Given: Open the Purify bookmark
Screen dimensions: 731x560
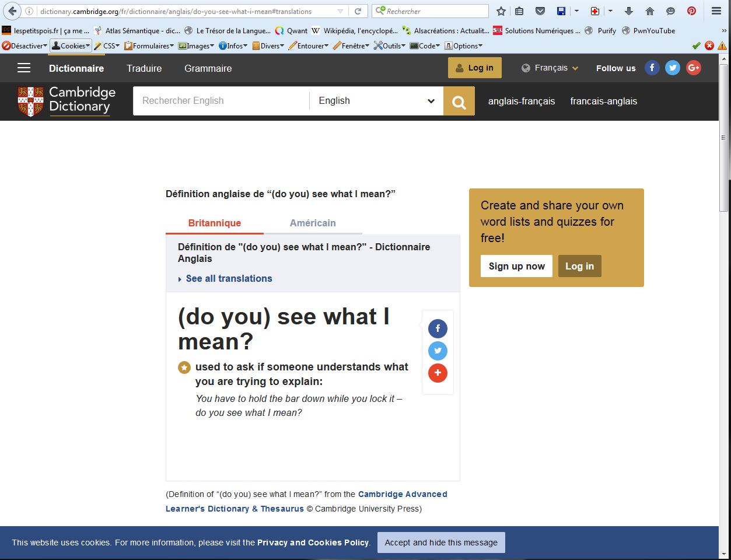Looking at the screenshot, I should pos(600,30).
